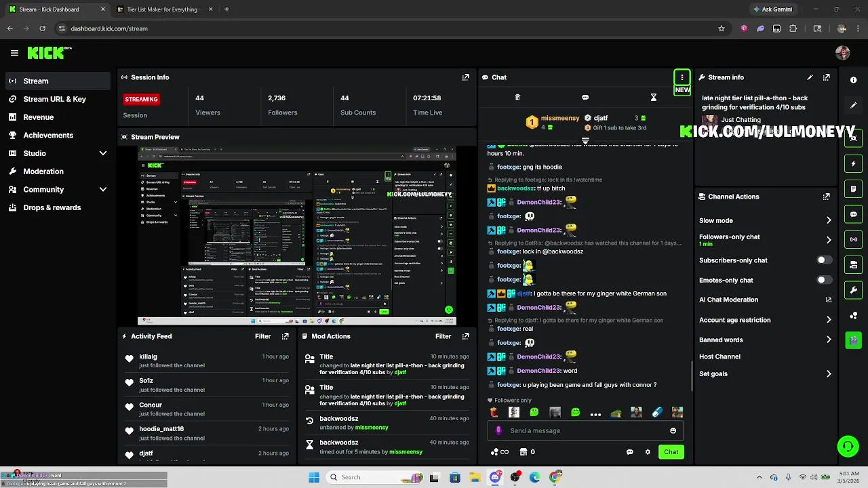
Task: Go to Stream in the sidebar
Action: (x=57, y=81)
